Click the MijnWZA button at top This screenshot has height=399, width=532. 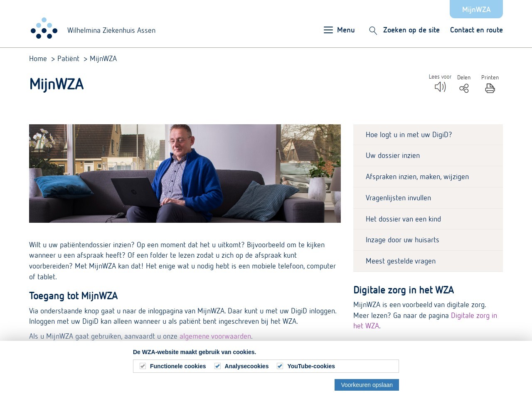(x=476, y=9)
